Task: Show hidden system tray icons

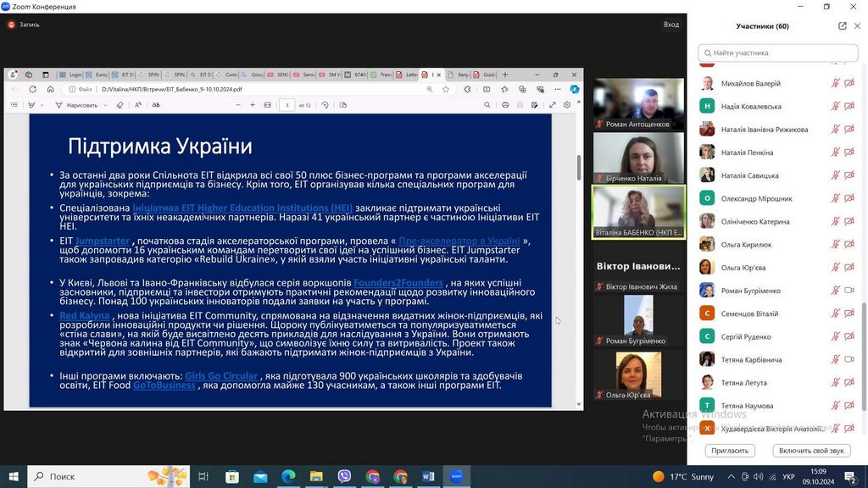Action: click(732, 477)
